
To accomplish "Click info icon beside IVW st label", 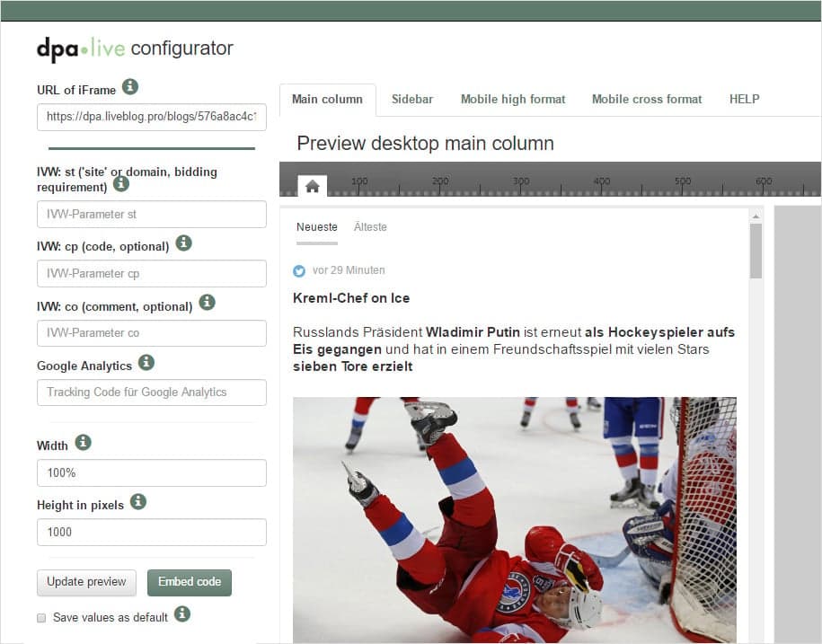I will pos(121,184).
